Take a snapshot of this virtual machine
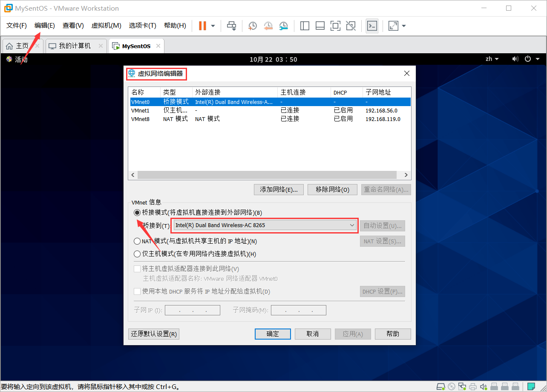This screenshot has height=392, width=547. (253, 26)
